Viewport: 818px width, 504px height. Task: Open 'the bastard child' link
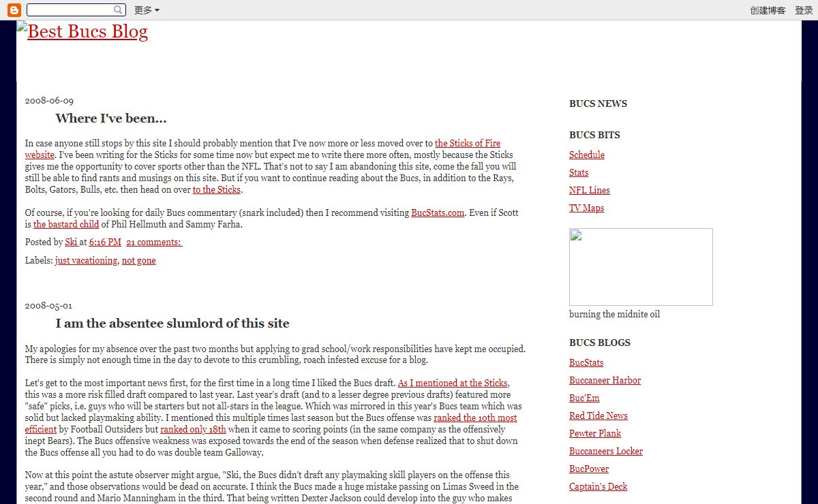point(66,224)
